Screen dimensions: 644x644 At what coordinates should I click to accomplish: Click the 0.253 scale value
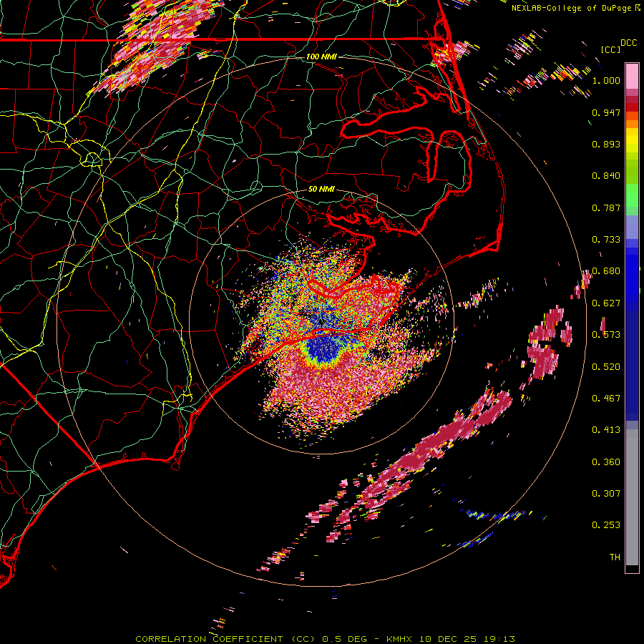tap(606, 525)
